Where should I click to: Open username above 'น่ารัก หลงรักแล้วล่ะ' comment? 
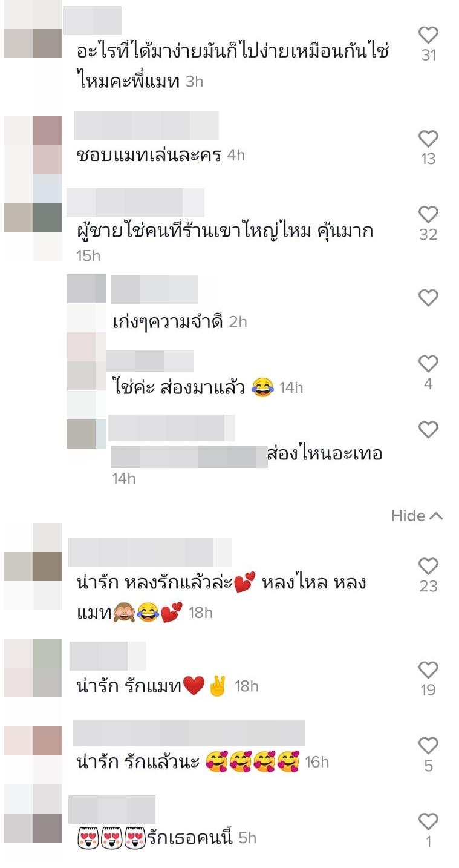(x=150, y=552)
